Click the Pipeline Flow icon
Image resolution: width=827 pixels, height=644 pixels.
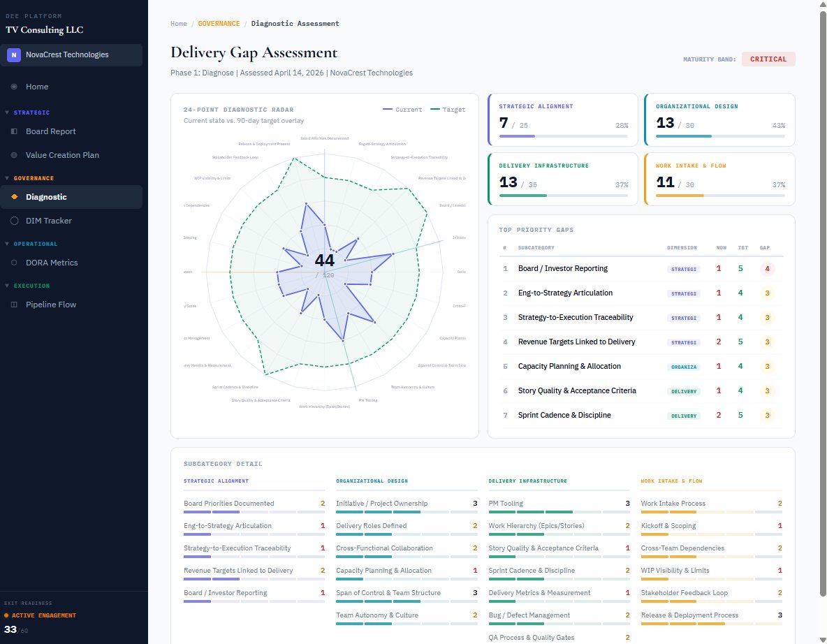pos(14,305)
